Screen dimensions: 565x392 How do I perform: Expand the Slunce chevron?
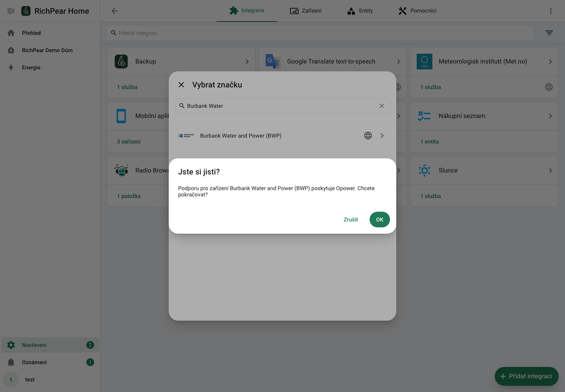click(x=550, y=171)
